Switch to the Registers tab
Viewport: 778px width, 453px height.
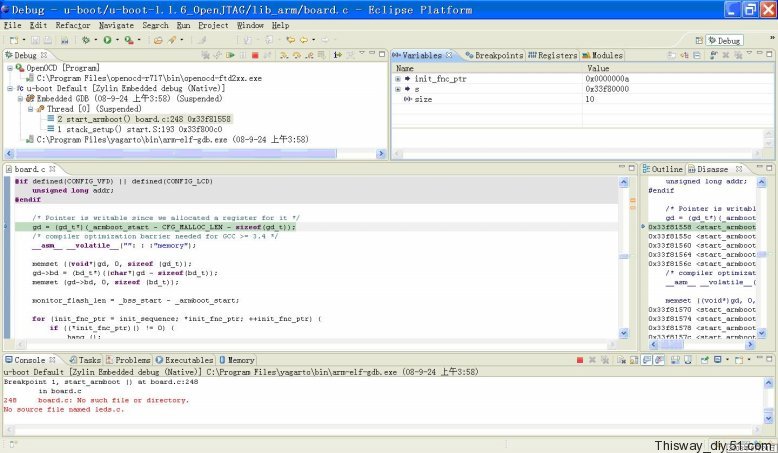[x=552, y=56]
